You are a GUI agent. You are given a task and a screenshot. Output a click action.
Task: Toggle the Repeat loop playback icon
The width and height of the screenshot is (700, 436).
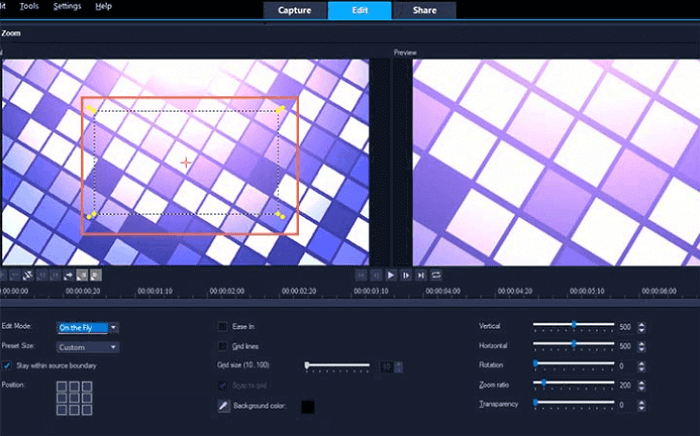(436, 275)
